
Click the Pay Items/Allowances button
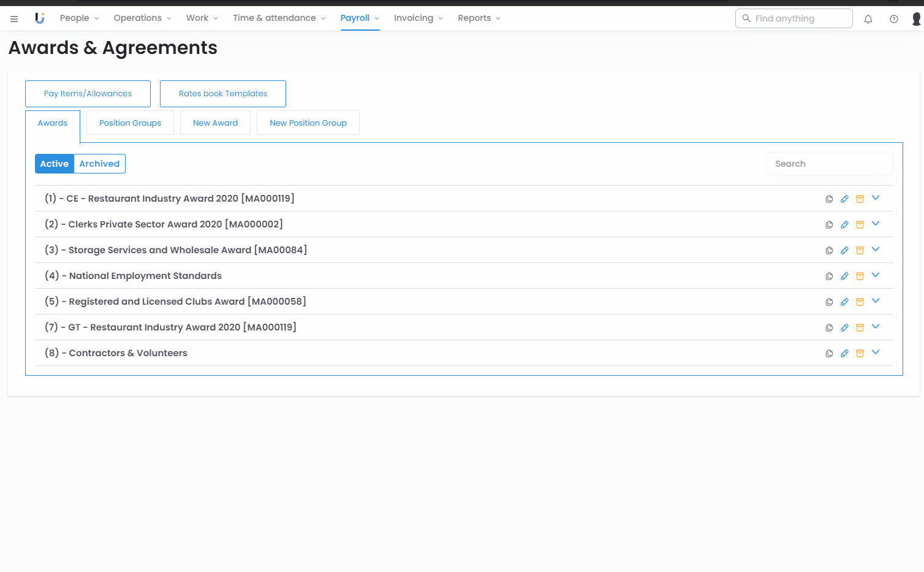pyautogui.click(x=88, y=94)
